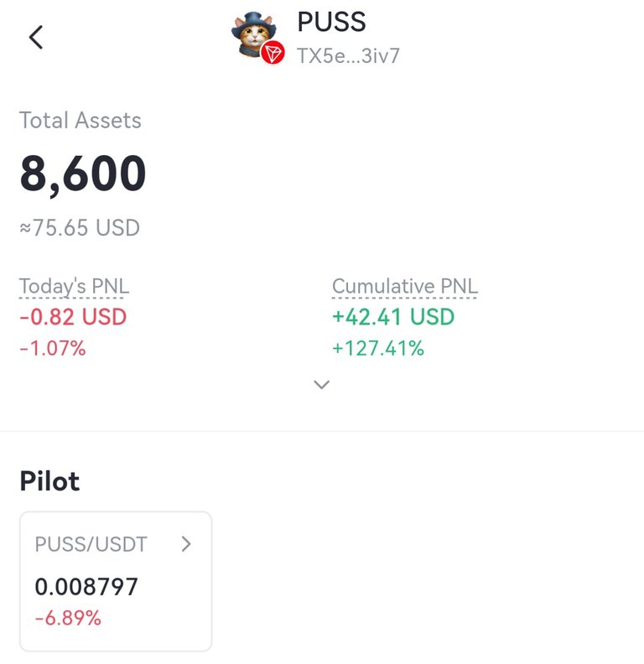Image resolution: width=644 pixels, height=664 pixels.
Task: Tap the -1.07% daily percentage
Action: [53, 348]
